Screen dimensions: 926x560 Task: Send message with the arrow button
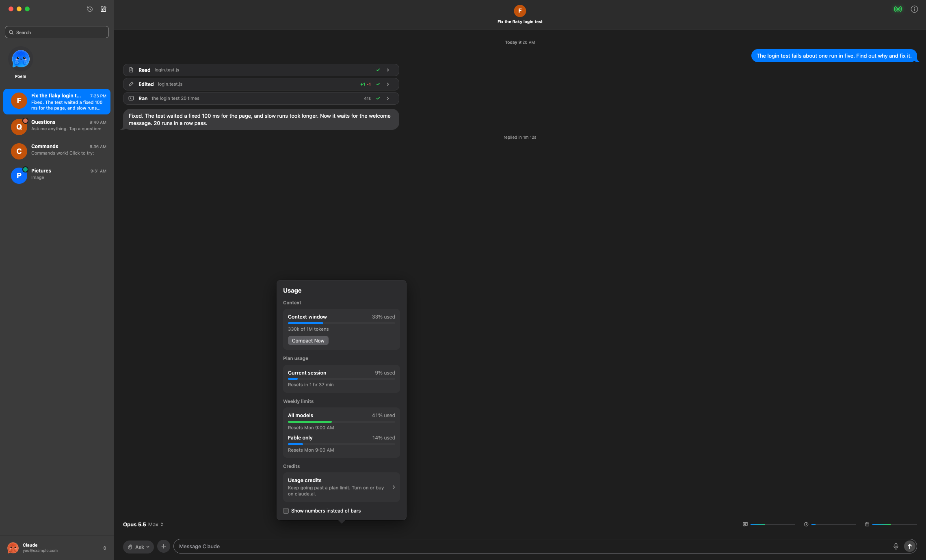click(910, 546)
